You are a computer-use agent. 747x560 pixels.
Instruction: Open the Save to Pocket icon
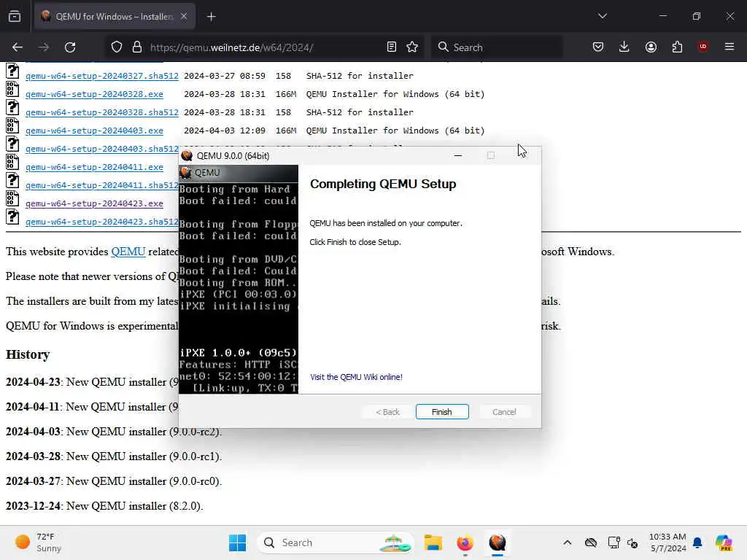[598, 47]
